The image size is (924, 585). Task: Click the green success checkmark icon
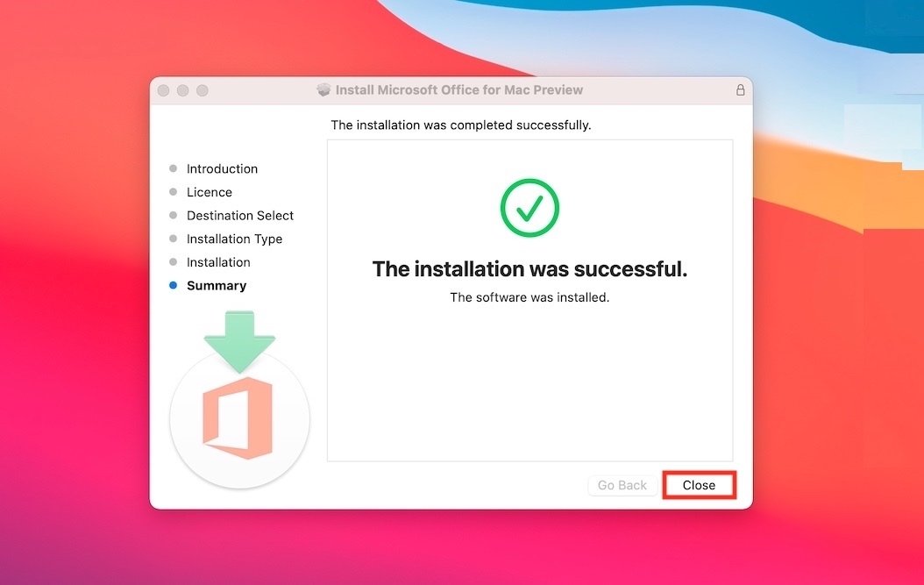[530, 208]
